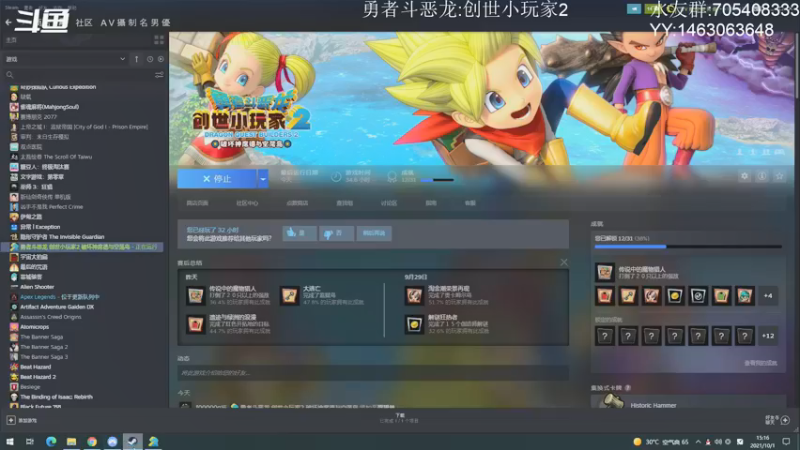Open game info icon
Viewport: 800px width, 450px height.
(x=762, y=176)
